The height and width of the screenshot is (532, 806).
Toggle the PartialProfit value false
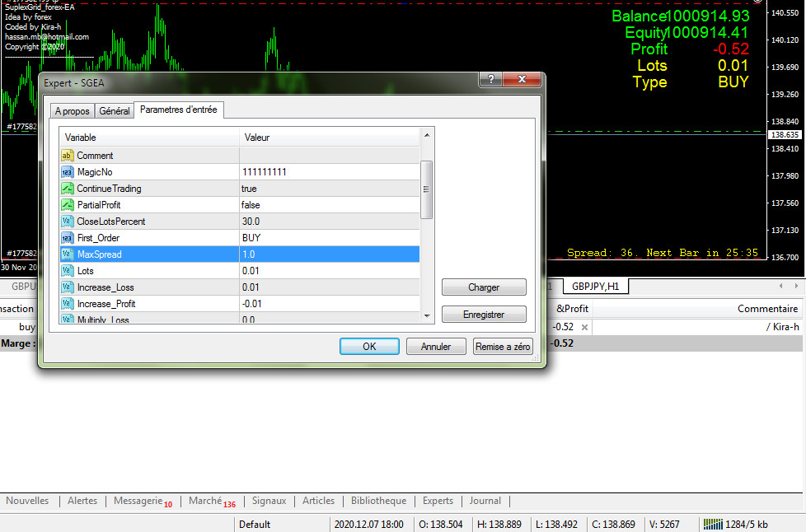(x=330, y=205)
